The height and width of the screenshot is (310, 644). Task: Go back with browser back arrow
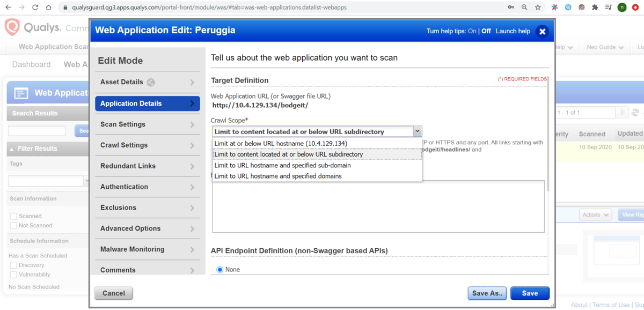(8, 8)
